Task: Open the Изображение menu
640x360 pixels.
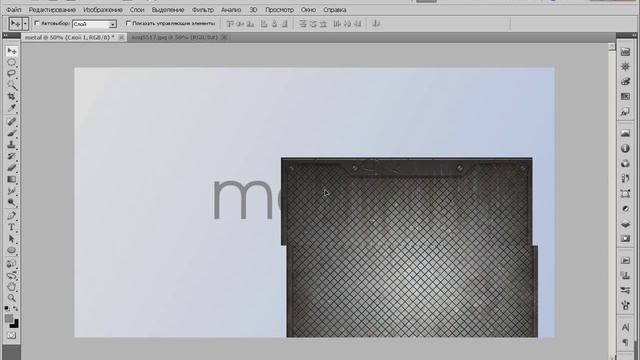Action: [103, 9]
